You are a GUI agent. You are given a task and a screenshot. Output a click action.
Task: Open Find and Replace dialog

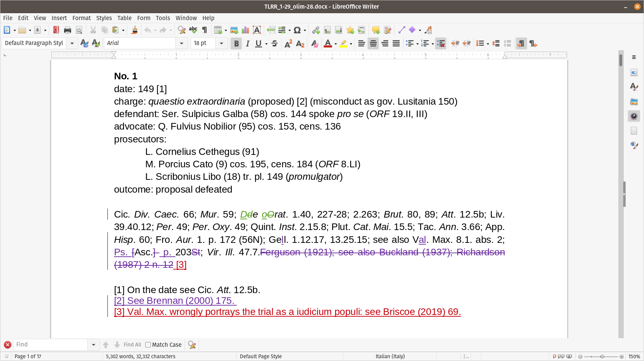tap(182, 30)
